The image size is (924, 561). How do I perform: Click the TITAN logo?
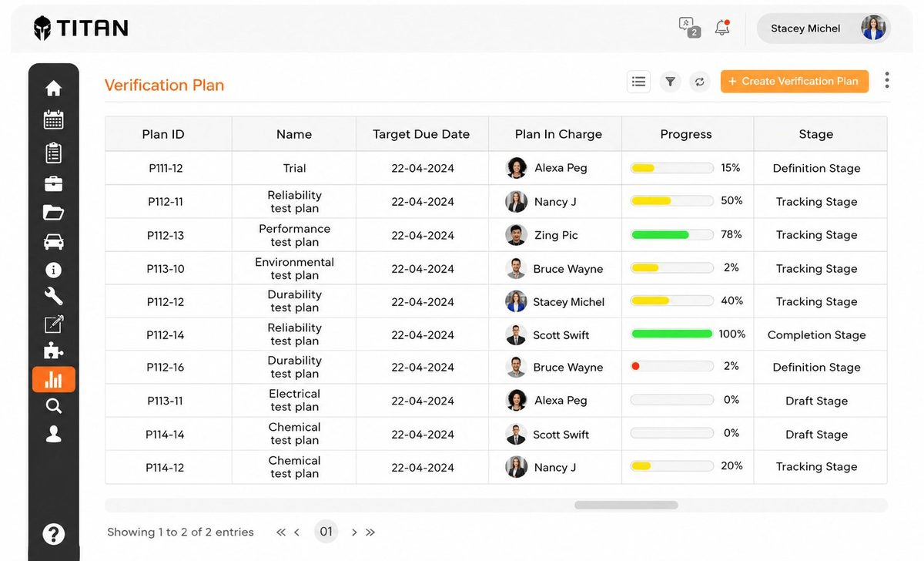81,29
